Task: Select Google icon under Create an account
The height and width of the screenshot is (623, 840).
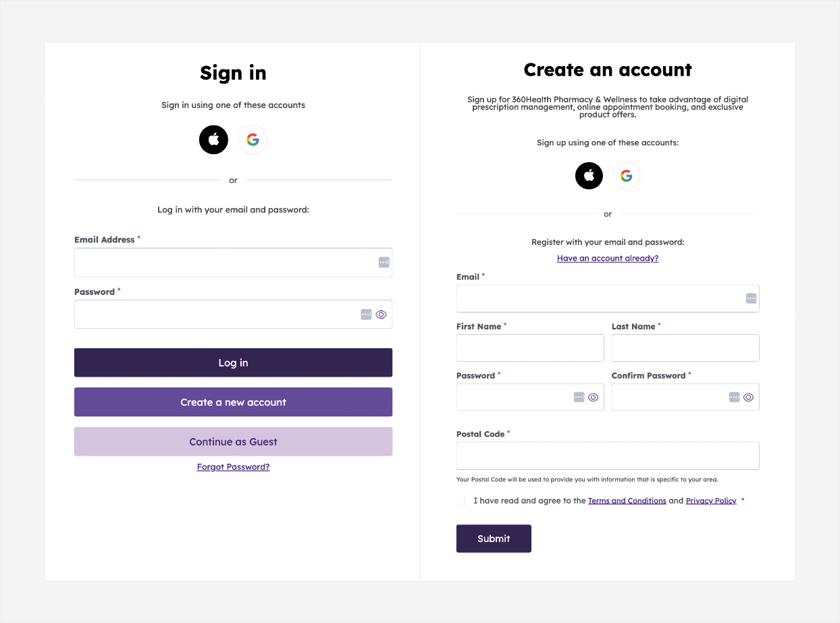Action: point(626,175)
